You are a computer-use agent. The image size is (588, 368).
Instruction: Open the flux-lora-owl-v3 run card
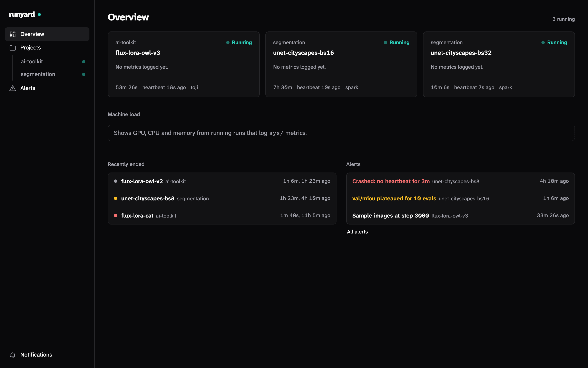[184, 64]
